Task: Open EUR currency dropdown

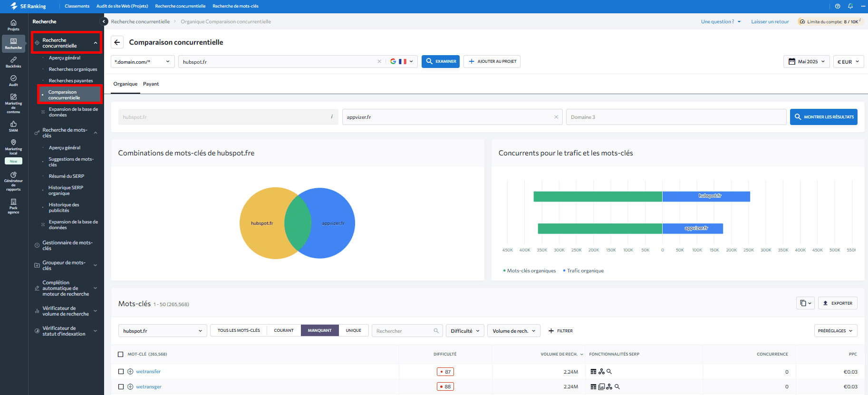Action: tap(849, 62)
